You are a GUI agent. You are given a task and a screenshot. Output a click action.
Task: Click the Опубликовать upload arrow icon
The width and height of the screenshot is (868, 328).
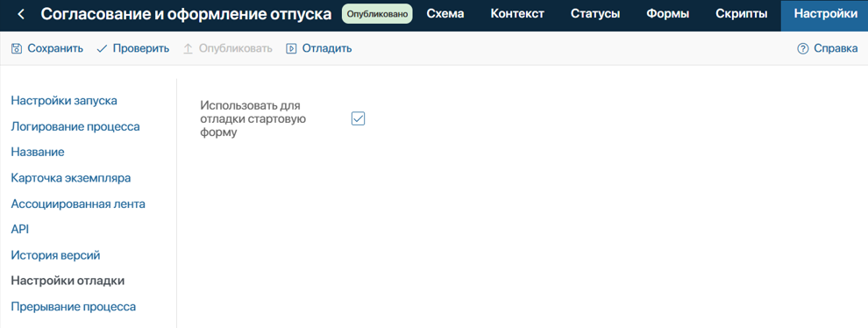point(188,48)
